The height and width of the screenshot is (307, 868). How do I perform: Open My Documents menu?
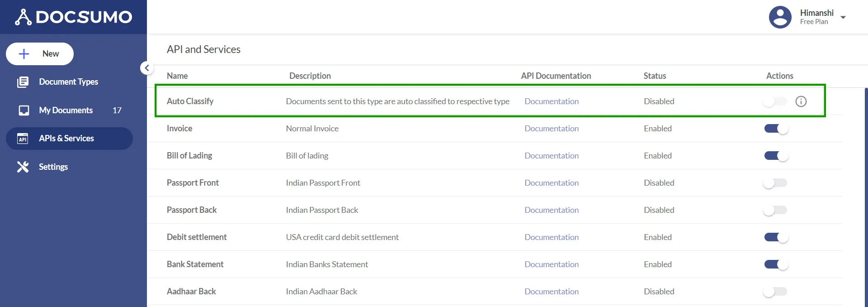tap(69, 110)
